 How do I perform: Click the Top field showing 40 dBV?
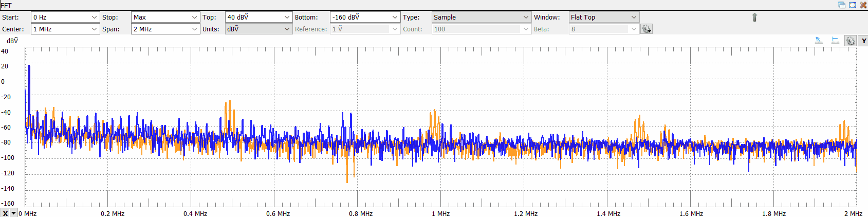[x=254, y=17]
